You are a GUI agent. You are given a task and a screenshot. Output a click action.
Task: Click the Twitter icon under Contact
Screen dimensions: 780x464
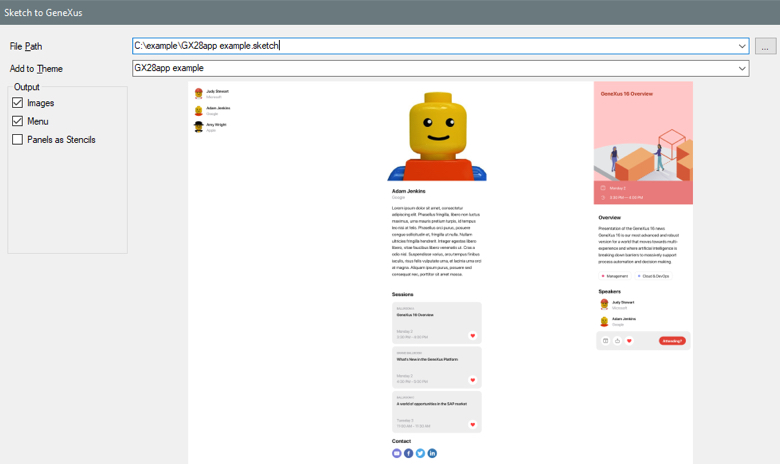420,453
